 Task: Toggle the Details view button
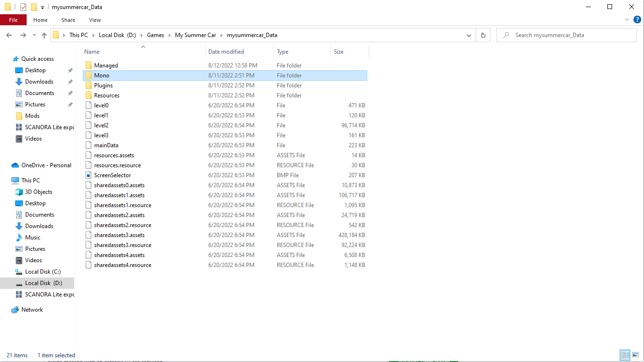tap(624, 355)
